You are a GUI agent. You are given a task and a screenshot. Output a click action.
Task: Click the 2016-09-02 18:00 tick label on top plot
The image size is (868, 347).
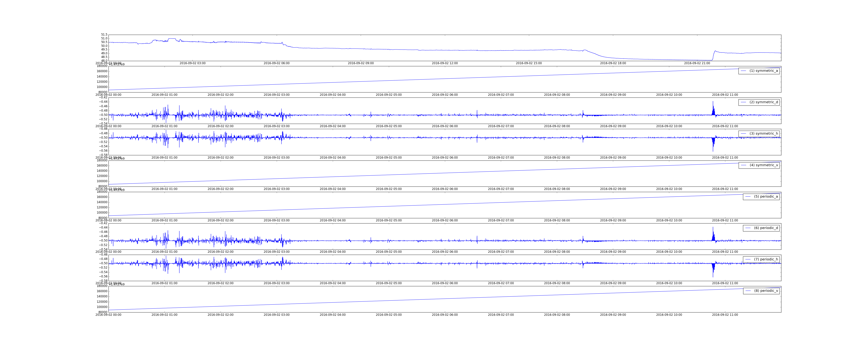pos(613,63)
